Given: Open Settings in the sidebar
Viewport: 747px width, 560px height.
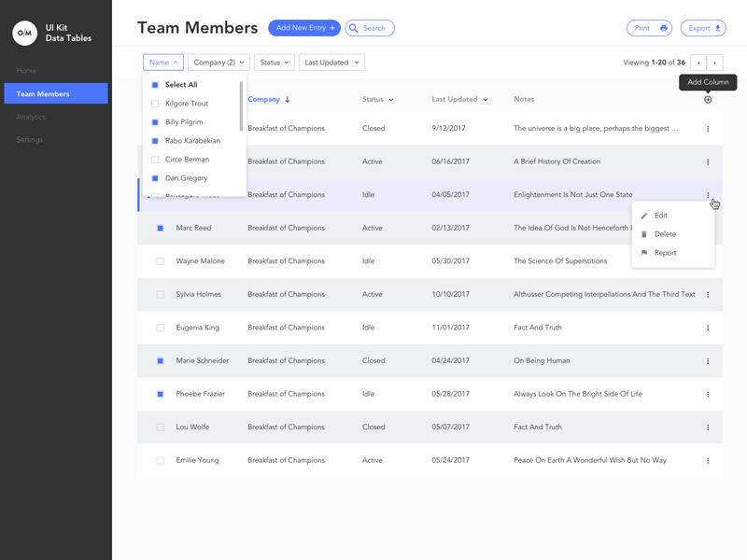Looking at the screenshot, I should click(x=29, y=139).
